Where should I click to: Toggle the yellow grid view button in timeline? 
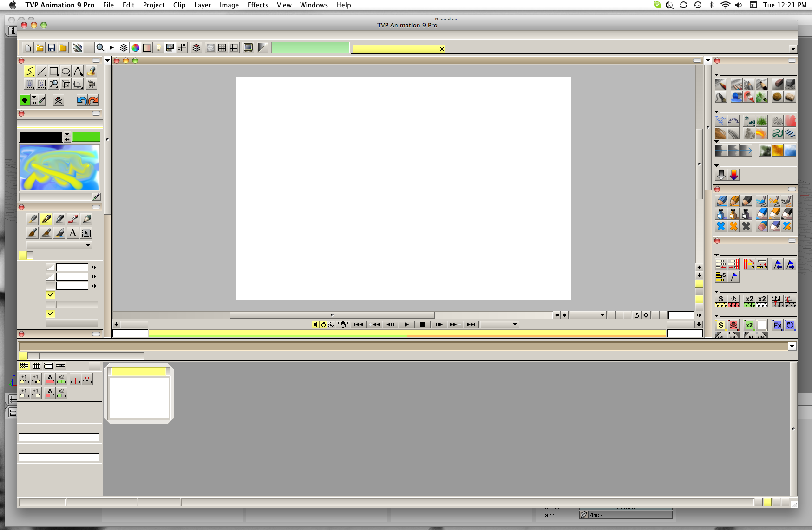24,366
